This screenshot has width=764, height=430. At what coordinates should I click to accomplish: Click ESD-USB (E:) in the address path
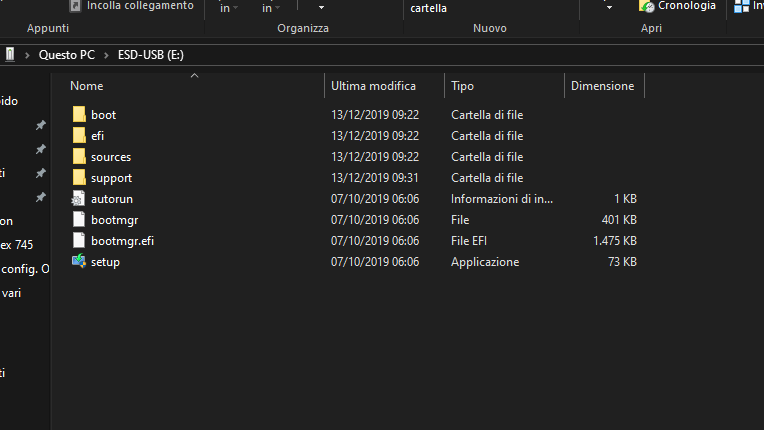click(151, 55)
